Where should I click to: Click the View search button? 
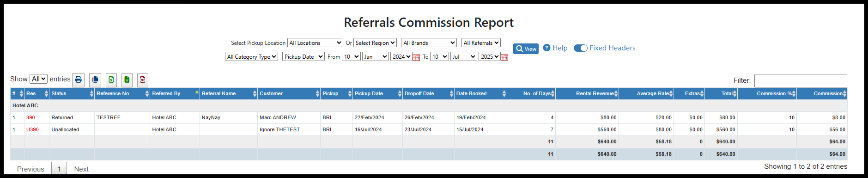[526, 49]
